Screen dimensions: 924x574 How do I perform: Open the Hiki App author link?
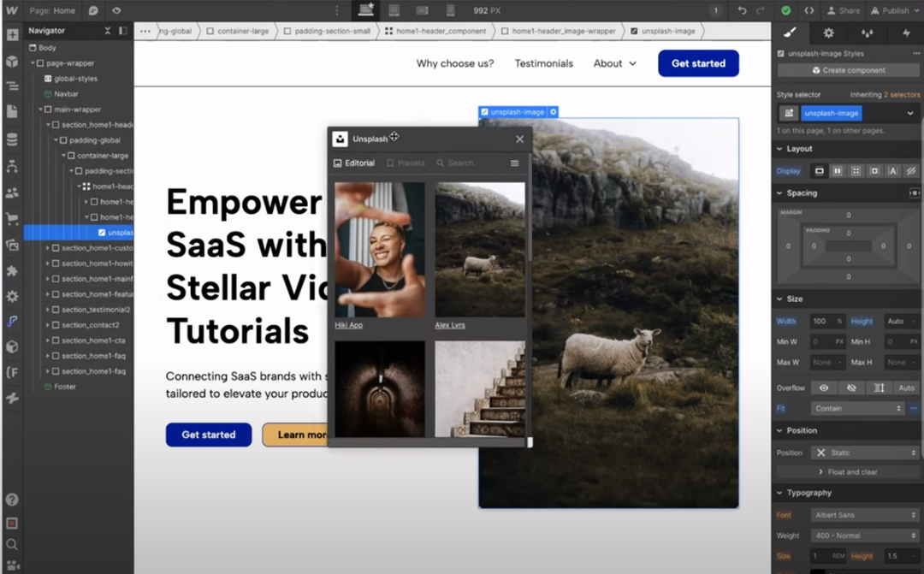pyautogui.click(x=349, y=325)
